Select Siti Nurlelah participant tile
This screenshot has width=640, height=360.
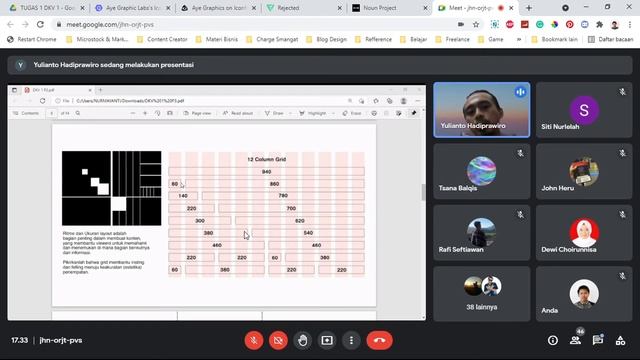click(x=584, y=110)
